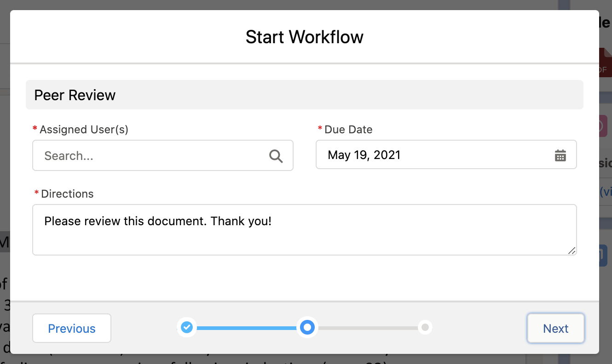612x364 pixels.
Task: Click the Directions textarea resize handle
Action: coord(572,250)
